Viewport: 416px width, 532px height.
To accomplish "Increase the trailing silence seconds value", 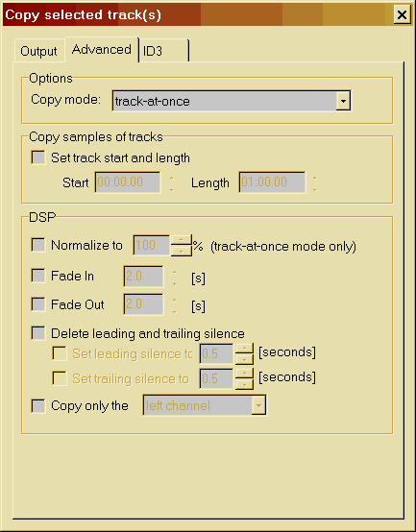I will tap(244, 374).
